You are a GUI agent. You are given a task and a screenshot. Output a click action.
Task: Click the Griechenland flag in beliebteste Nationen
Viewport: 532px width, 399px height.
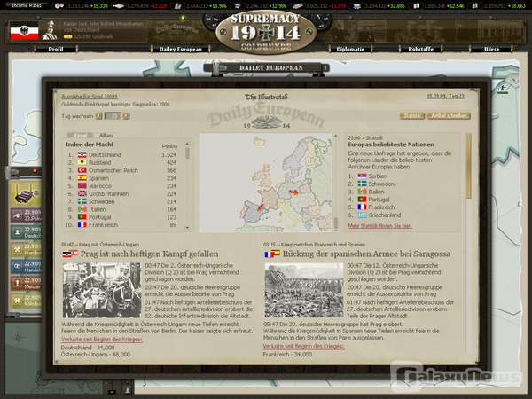point(362,215)
